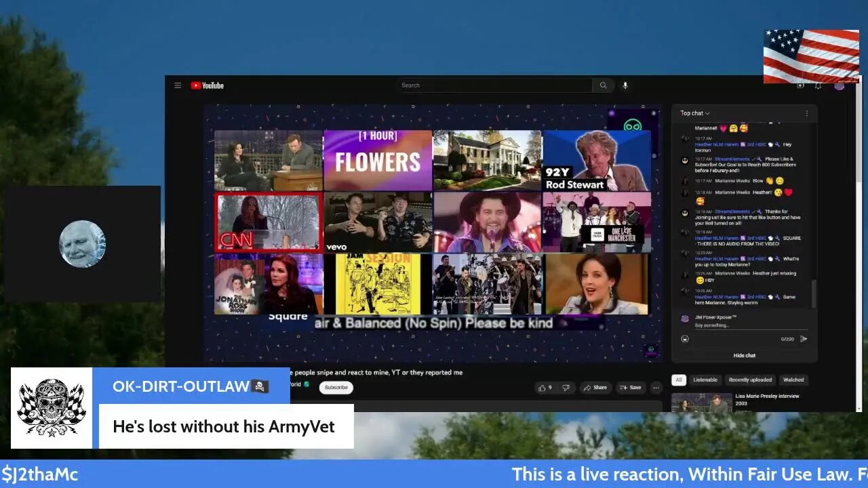This screenshot has width=868, height=488.
Task: Click the live chat scrollbar
Action: pyautogui.click(x=814, y=293)
